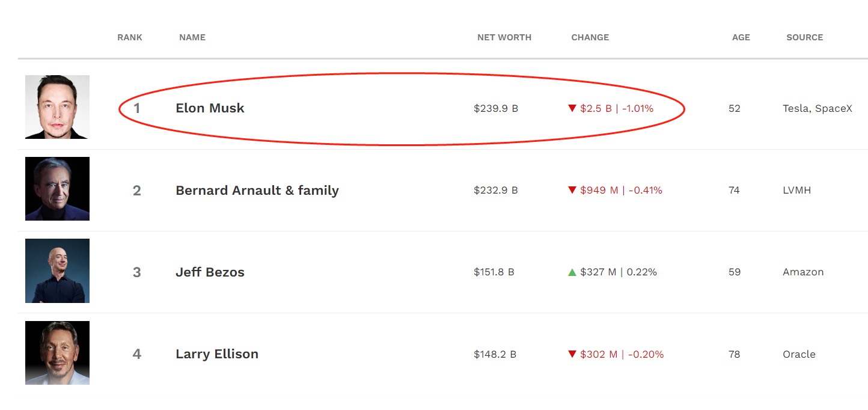Click the green up arrow beside $327 M
The image size is (868, 410).
(x=572, y=272)
